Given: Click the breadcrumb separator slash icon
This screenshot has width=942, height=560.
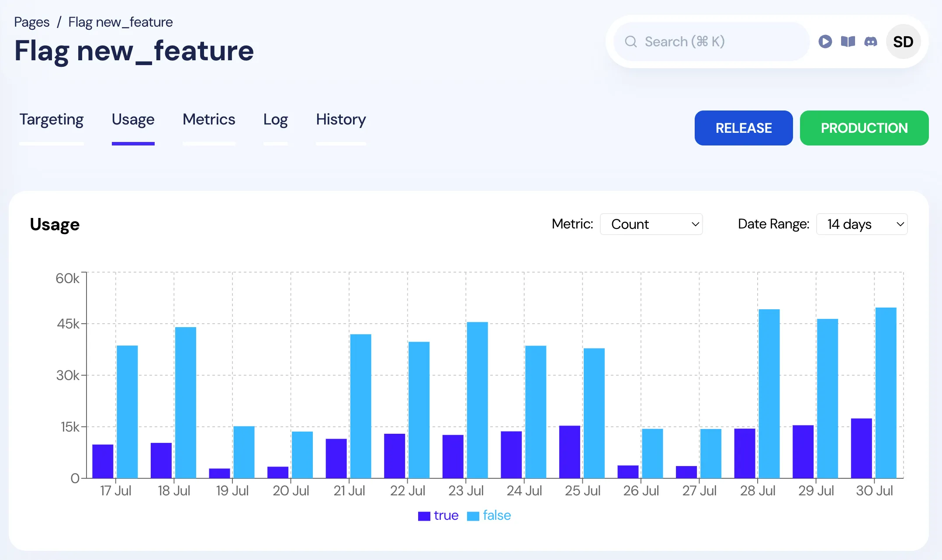Looking at the screenshot, I should pyautogui.click(x=59, y=21).
